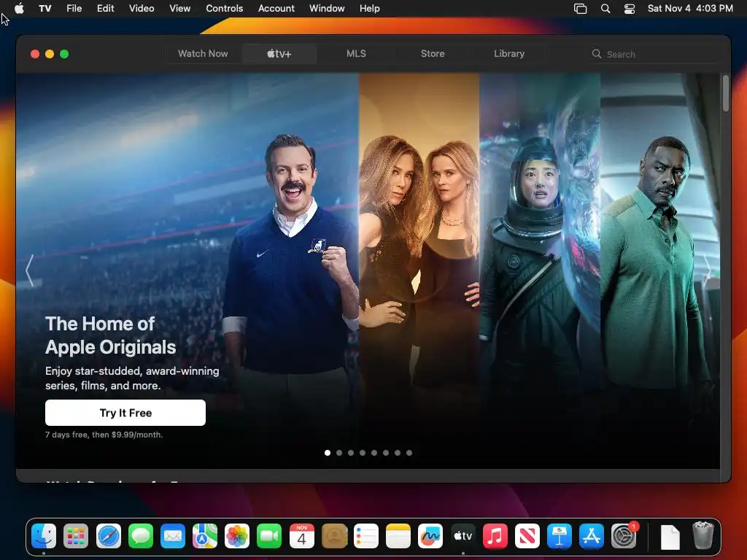Image resolution: width=747 pixels, height=560 pixels.
Task: Click the date and time display
Action: (x=690, y=9)
